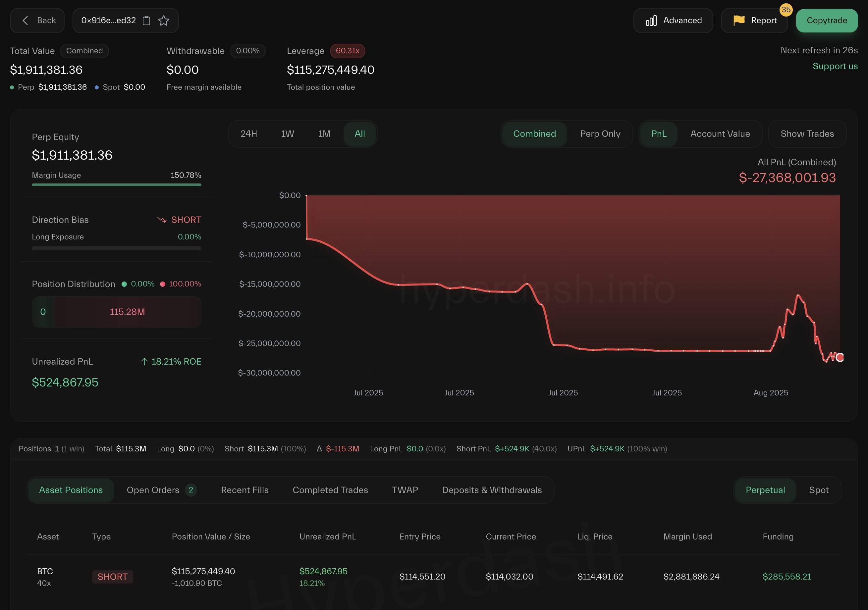Show the Account Value chart
Screen dimensions: 868x610
pos(720,134)
